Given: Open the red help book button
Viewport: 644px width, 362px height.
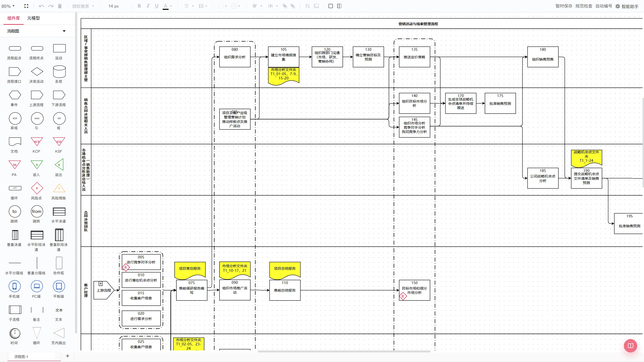Looking at the screenshot, I should tap(630, 346).
